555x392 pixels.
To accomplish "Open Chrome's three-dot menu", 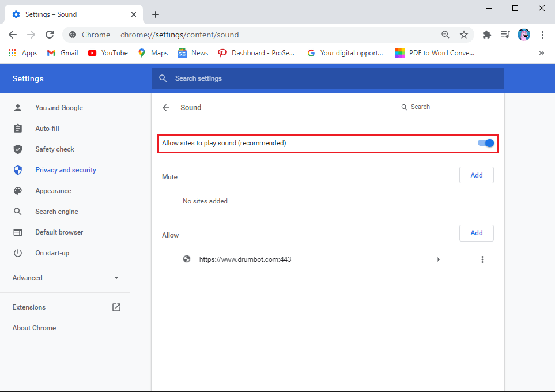I will (x=542, y=35).
